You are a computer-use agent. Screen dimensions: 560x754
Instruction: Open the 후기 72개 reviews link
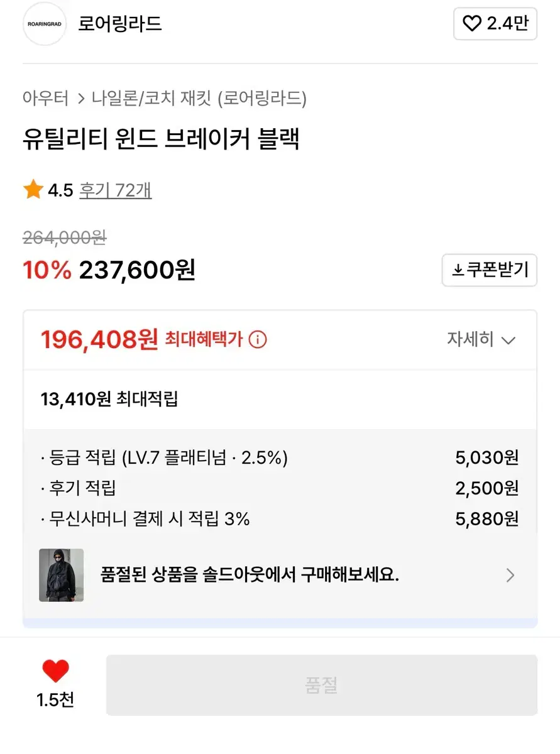(115, 190)
